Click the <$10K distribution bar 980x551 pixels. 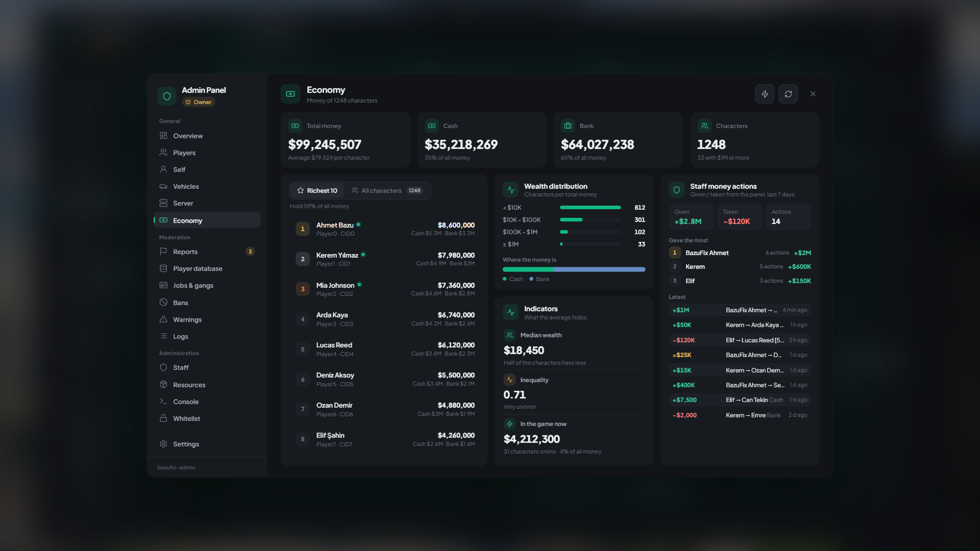590,208
